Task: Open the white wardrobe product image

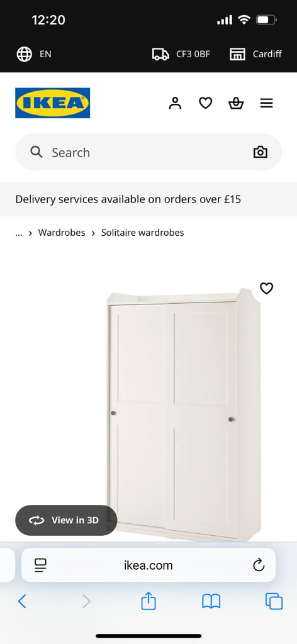Action: pos(184,414)
